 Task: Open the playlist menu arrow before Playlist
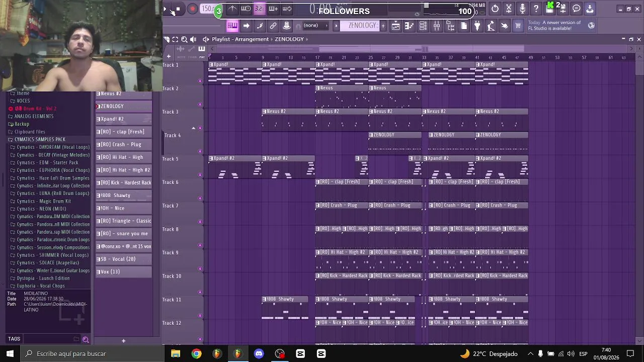click(206, 39)
